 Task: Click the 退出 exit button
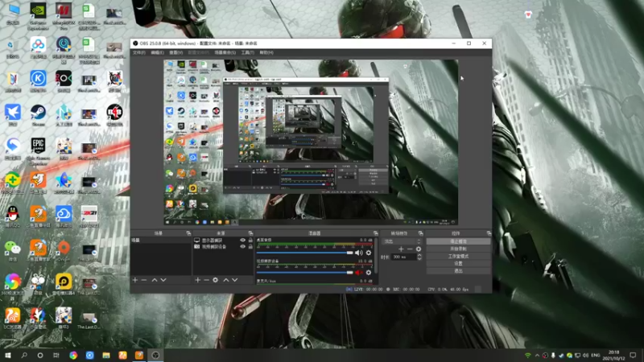pos(458,271)
